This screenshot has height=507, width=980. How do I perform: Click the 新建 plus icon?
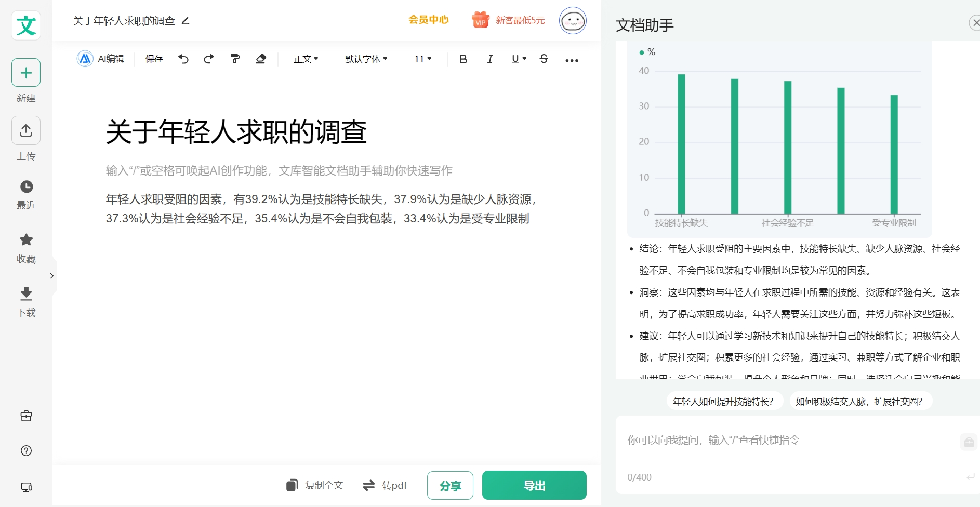(26, 73)
